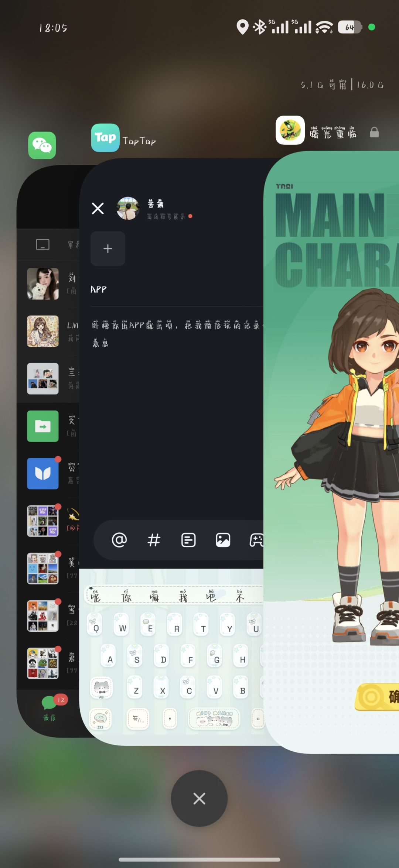Image resolution: width=399 pixels, height=868 pixels.
Task: Tap the 曙光重临 game app icon
Action: (x=290, y=130)
